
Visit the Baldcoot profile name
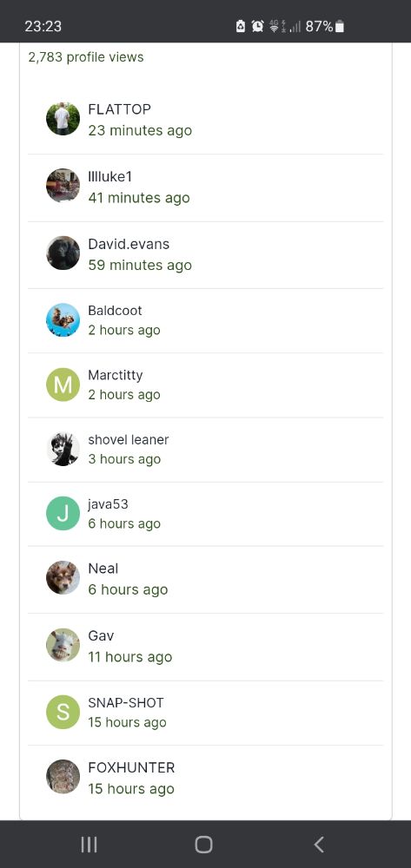[x=115, y=311]
